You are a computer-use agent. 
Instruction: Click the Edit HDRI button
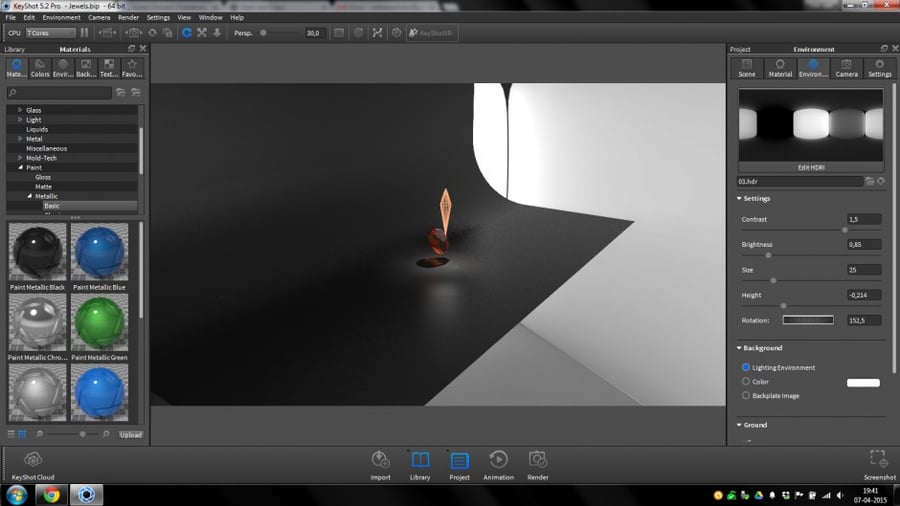(811, 168)
